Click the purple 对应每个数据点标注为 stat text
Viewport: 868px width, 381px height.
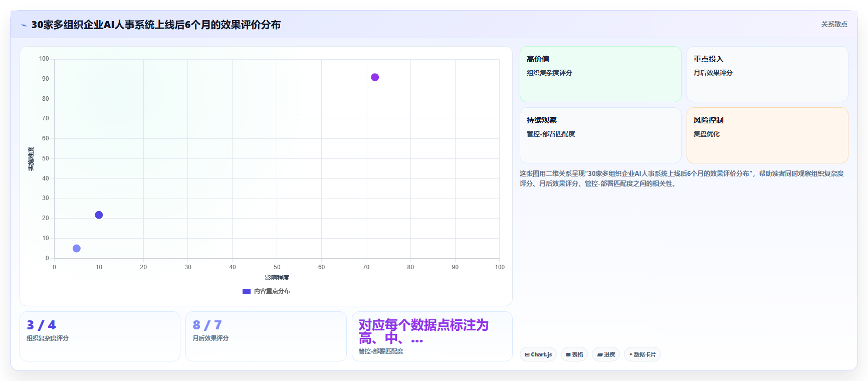tap(423, 331)
